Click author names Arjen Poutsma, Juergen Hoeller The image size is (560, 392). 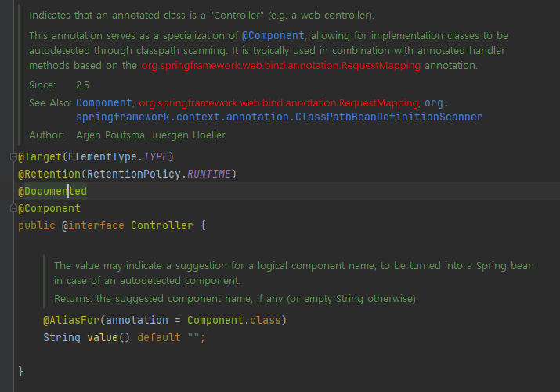click(150, 135)
